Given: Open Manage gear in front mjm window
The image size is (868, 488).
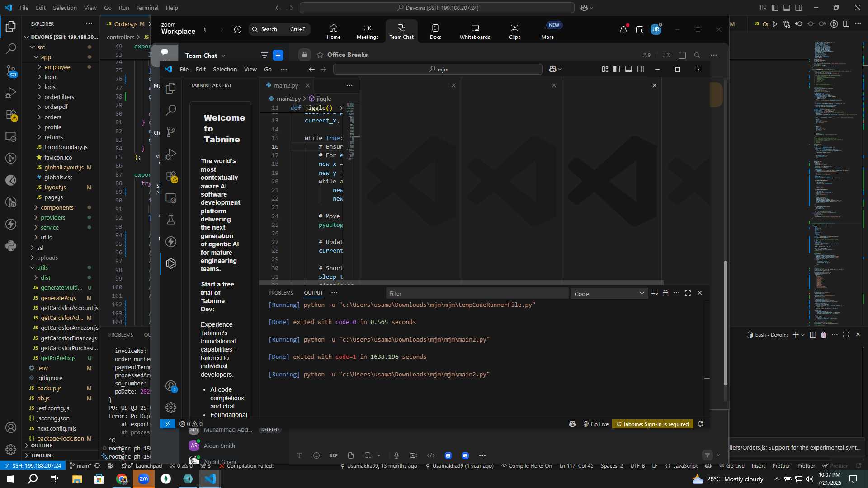Looking at the screenshot, I should click(171, 408).
